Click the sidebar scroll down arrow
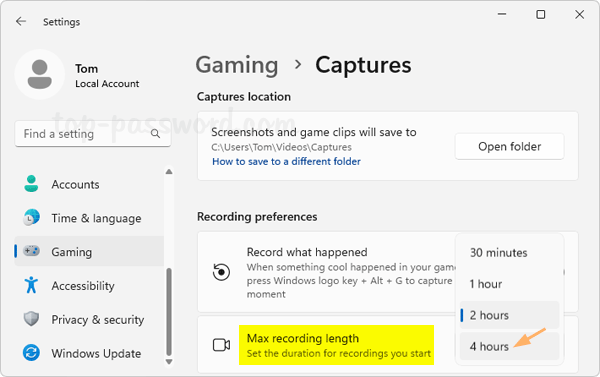Image resolution: width=600 pixels, height=377 pixels. [169, 361]
